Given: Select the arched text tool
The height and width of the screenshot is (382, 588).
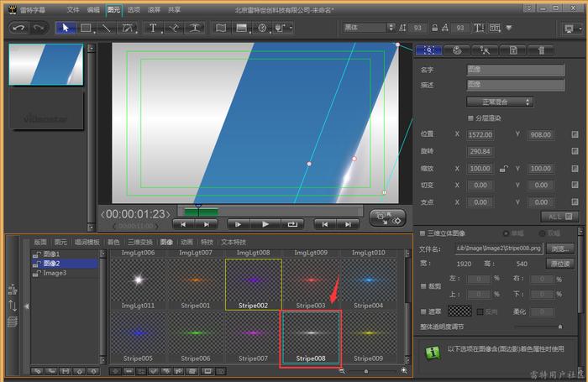Looking at the screenshot, I should tap(195, 28).
